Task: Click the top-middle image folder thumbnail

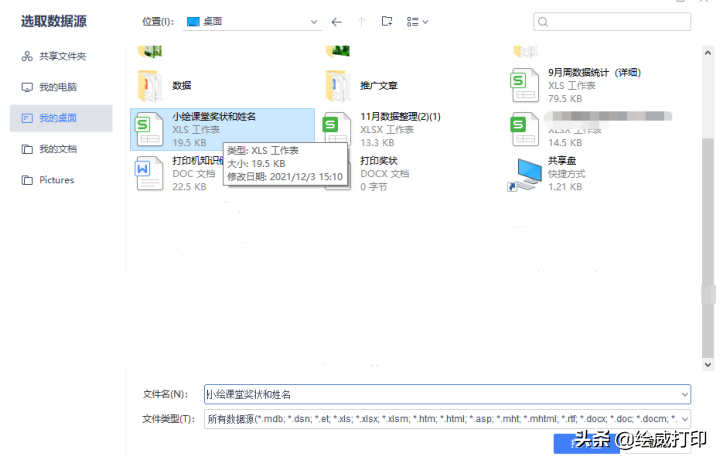Action: (x=338, y=51)
